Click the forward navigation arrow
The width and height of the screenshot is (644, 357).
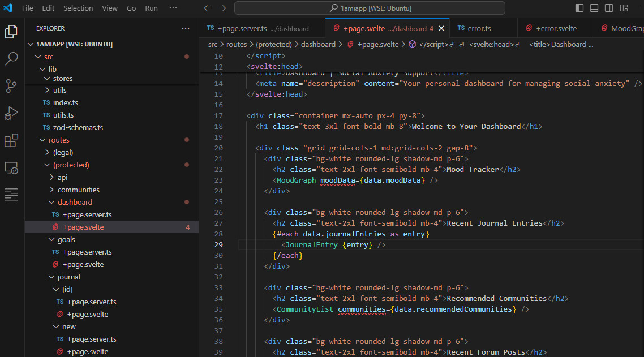click(x=221, y=8)
